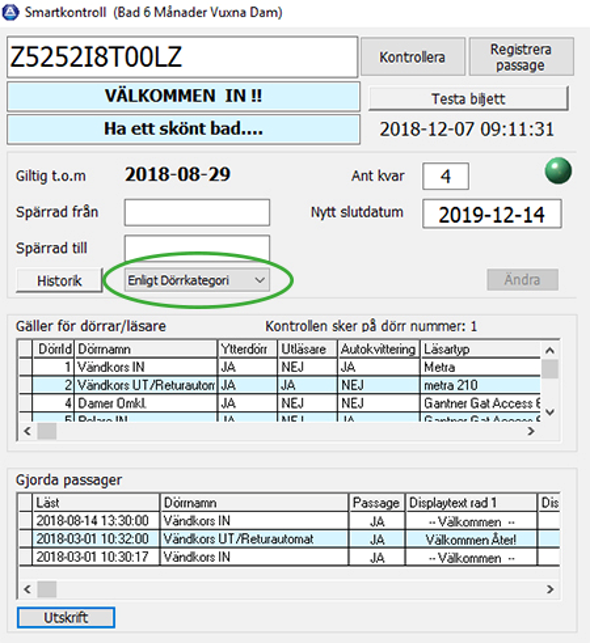
Task: Click the Nytt slutdatum date field
Action: tap(492, 214)
